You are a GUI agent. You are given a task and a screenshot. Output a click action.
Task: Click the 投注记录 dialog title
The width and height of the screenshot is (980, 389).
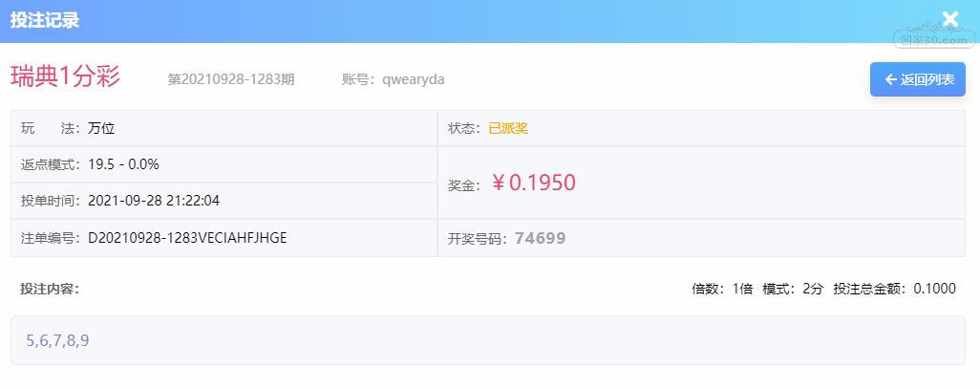(44, 20)
